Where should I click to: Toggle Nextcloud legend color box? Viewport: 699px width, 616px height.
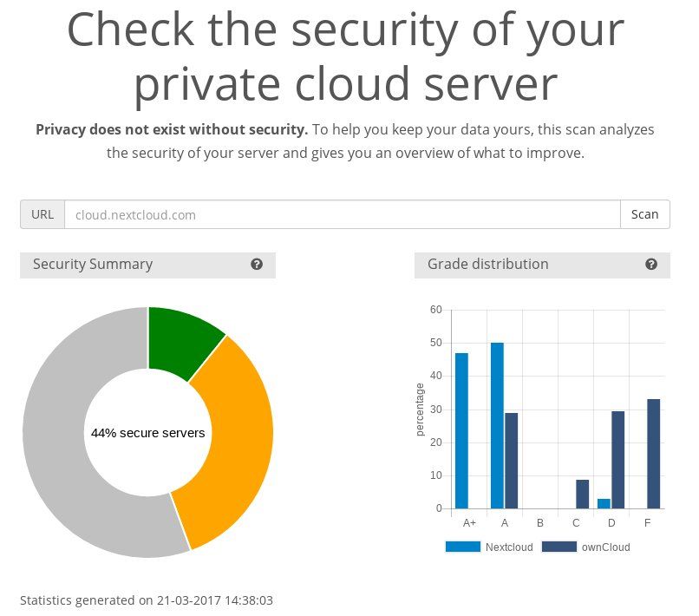[x=463, y=547]
